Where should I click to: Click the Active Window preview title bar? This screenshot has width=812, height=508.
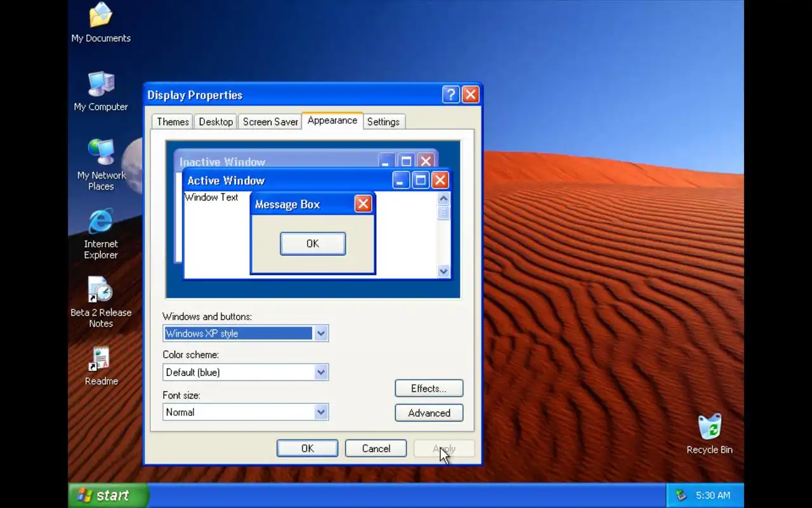[317, 180]
